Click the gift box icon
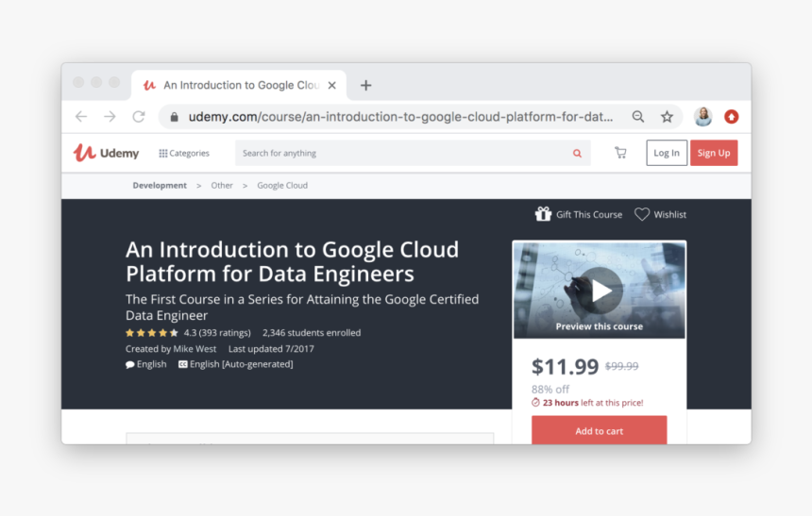The image size is (812, 516). pos(543,214)
